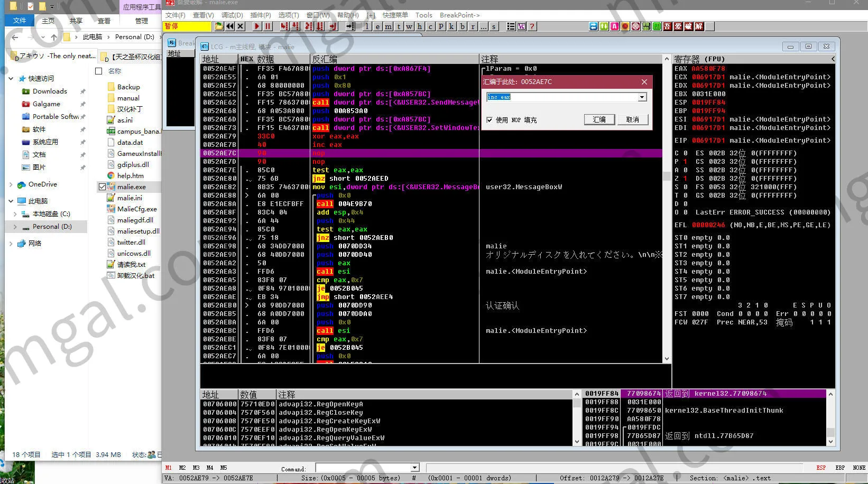
Task: Click the disassembly pane vertical scrollbar thumb
Action: 667,176
